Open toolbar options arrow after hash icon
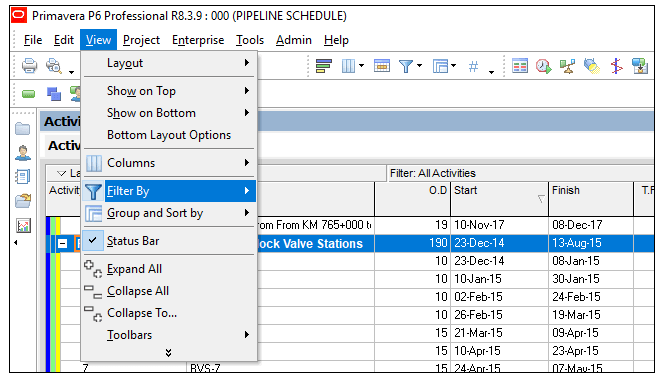This screenshot has width=658, height=376. 491,72
